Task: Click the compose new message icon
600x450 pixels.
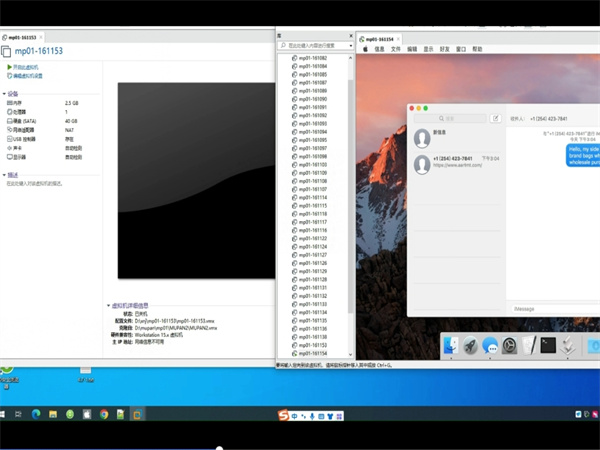Action: pyautogui.click(x=495, y=118)
